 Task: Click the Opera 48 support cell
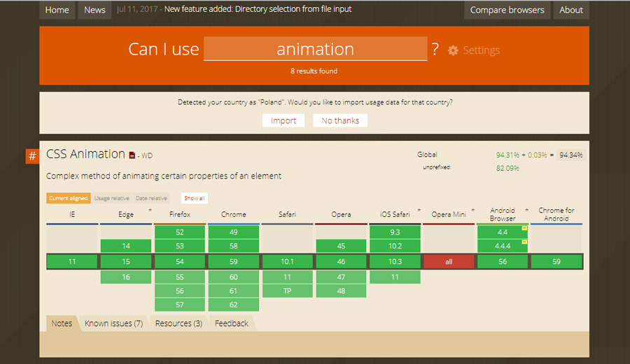point(341,291)
